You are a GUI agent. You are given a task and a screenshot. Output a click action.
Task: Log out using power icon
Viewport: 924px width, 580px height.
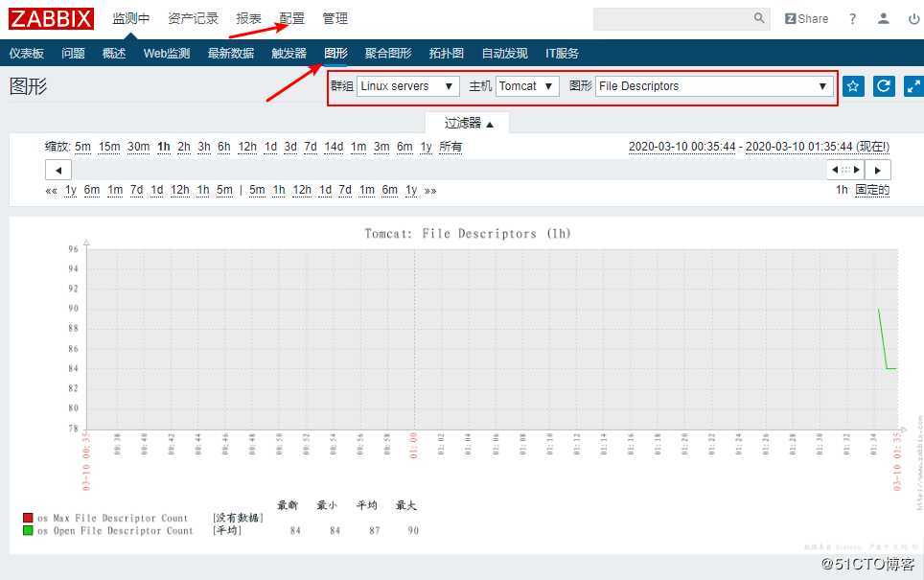912,18
